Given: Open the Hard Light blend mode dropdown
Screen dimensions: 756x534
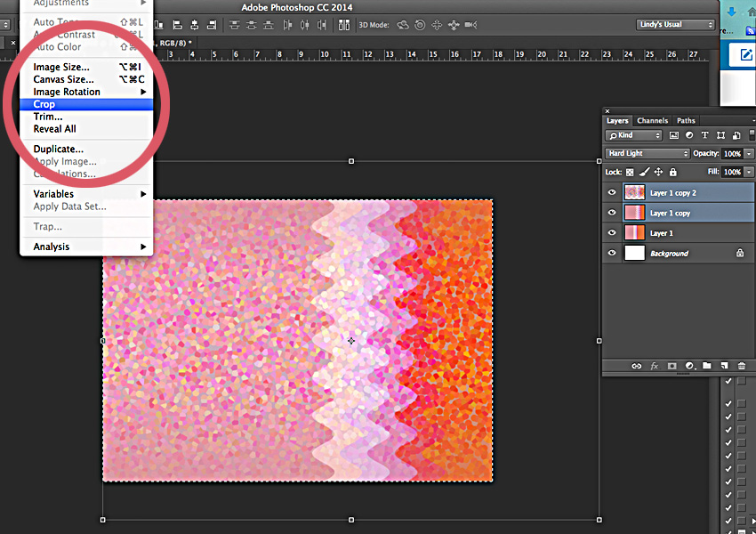Looking at the screenshot, I should (x=647, y=153).
